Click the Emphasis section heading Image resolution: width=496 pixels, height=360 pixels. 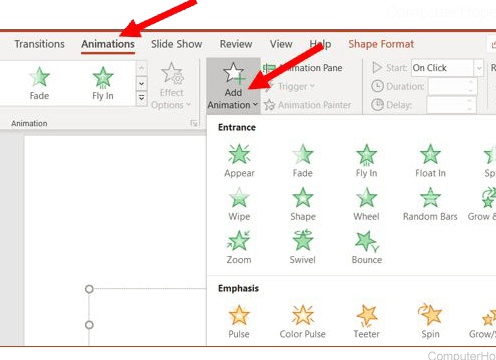pos(238,288)
